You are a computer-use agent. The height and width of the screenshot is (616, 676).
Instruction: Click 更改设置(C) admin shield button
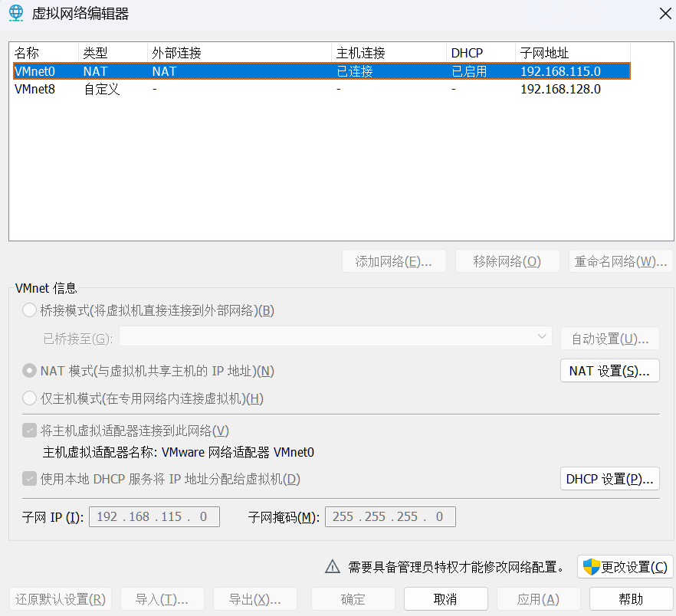tap(625, 566)
